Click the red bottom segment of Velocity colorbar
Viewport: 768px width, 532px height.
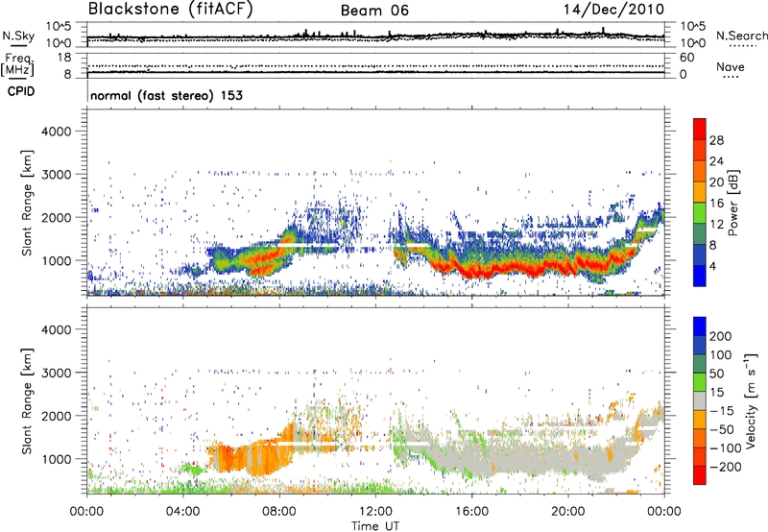coord(700,475)
